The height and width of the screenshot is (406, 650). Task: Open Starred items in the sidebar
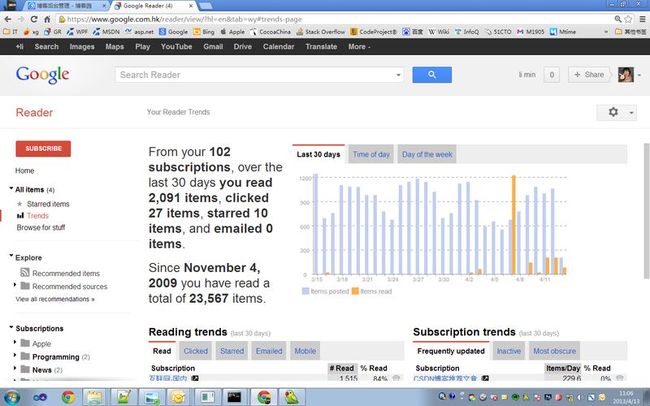click(48, 204)
